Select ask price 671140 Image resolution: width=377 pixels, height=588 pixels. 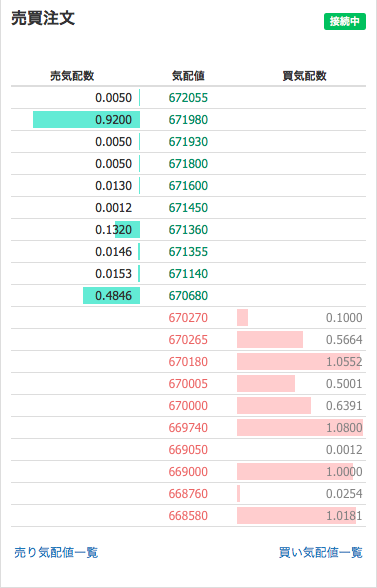click(x=188, y=274)
